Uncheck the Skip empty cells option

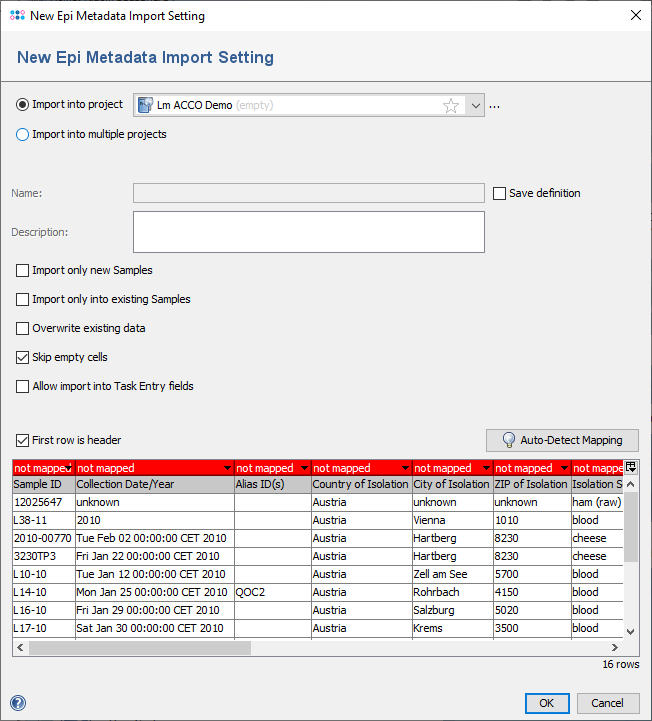pos(23,357)
